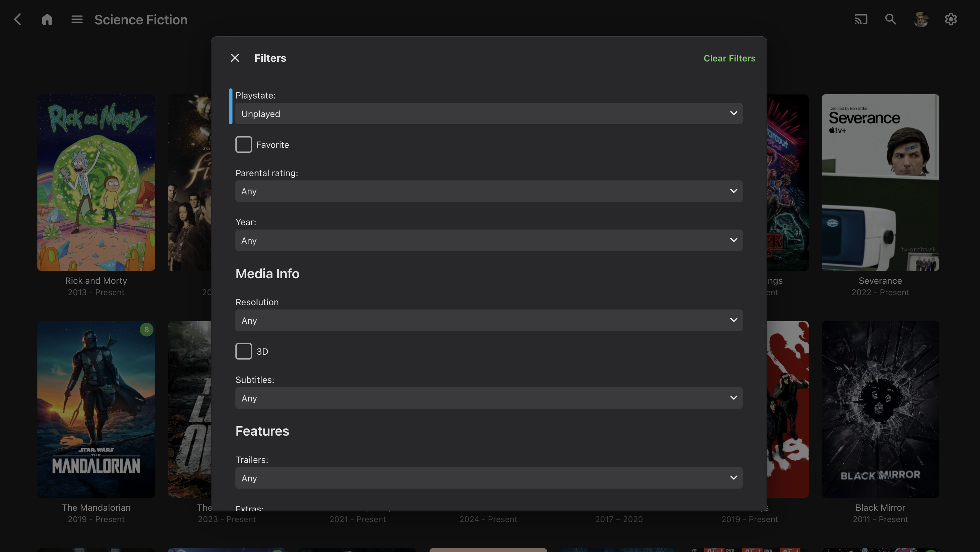Enable the Favorite checkbox
The height and width of the screenshot is (552, 980).
[x=244, y=145]
